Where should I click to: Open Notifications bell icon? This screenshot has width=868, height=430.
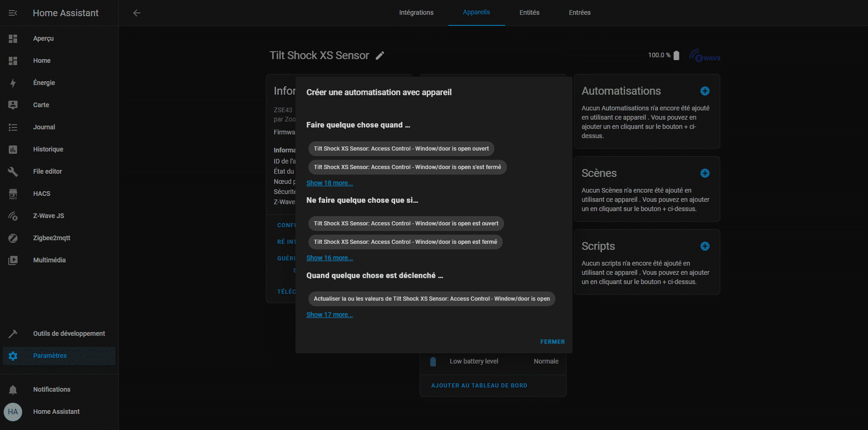click(x=13, y=390)
